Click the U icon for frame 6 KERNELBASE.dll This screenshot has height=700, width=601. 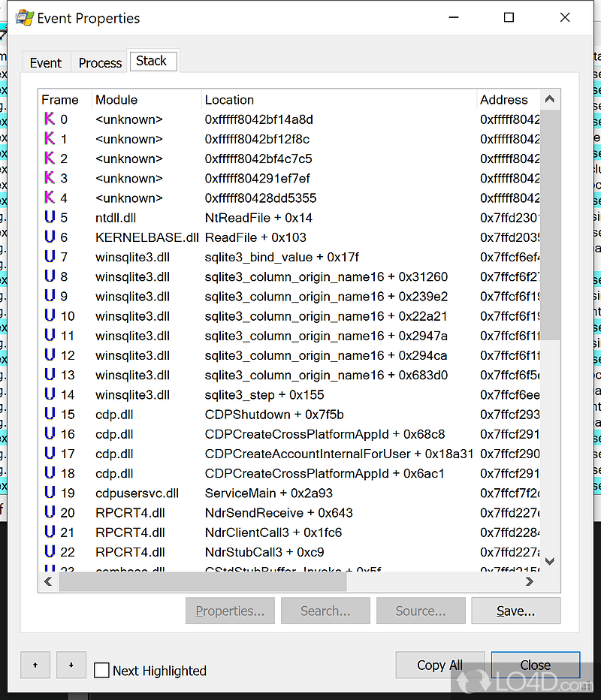[50, 237]
